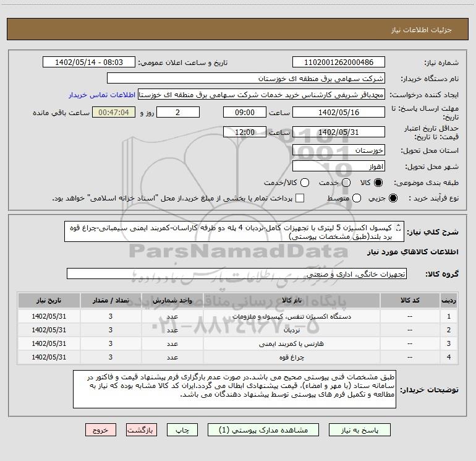Click the شهر محل تحویل field
This screenshot has width=476, height=461.
(x=338, y=166)
